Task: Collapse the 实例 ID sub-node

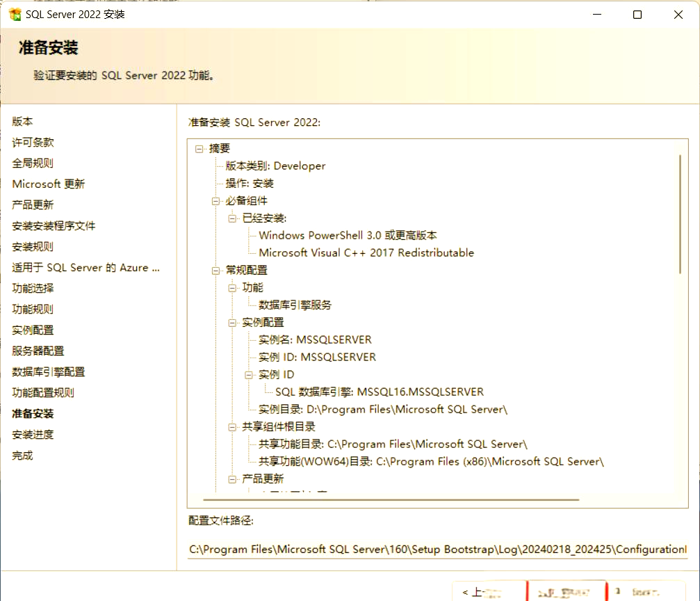Action: click(x=249, y=375)
